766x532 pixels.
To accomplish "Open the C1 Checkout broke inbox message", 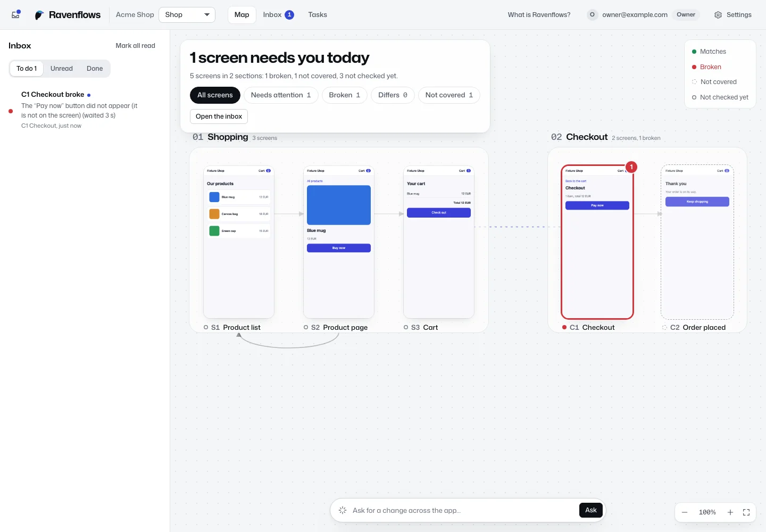I will click(85, 110).
